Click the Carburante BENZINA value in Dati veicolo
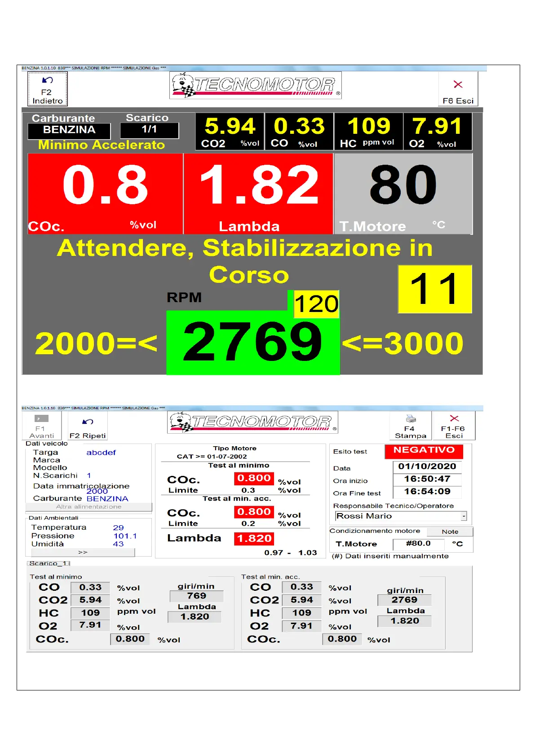535x756 pixels. click(107, 499)
